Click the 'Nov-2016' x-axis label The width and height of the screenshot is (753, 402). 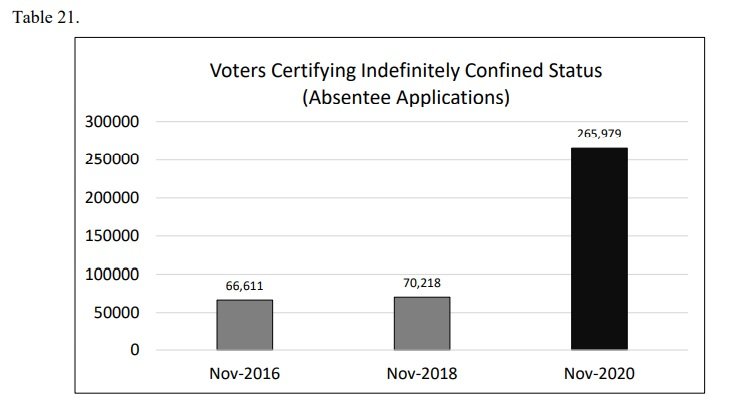click(x=245, y=374)
